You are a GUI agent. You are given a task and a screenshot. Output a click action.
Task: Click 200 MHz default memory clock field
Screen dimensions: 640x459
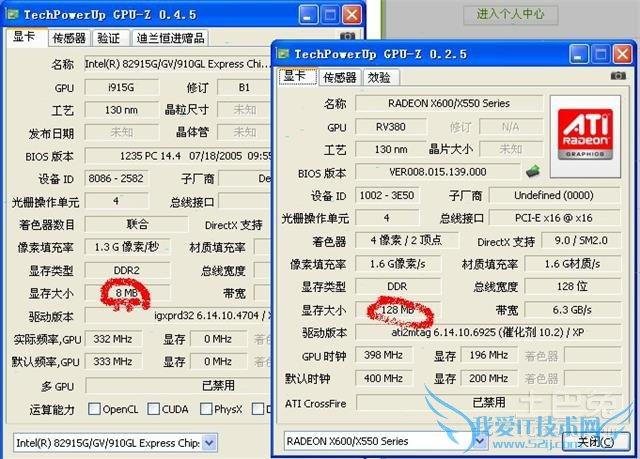pos(489,378)
